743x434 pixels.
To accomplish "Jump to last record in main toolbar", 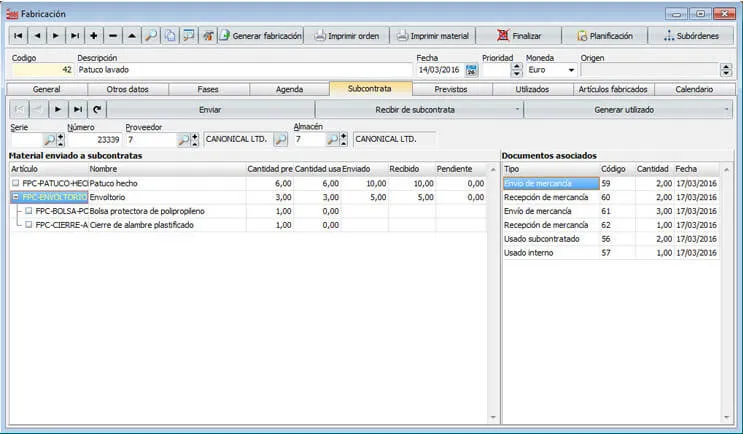I will tap(75, 36).
